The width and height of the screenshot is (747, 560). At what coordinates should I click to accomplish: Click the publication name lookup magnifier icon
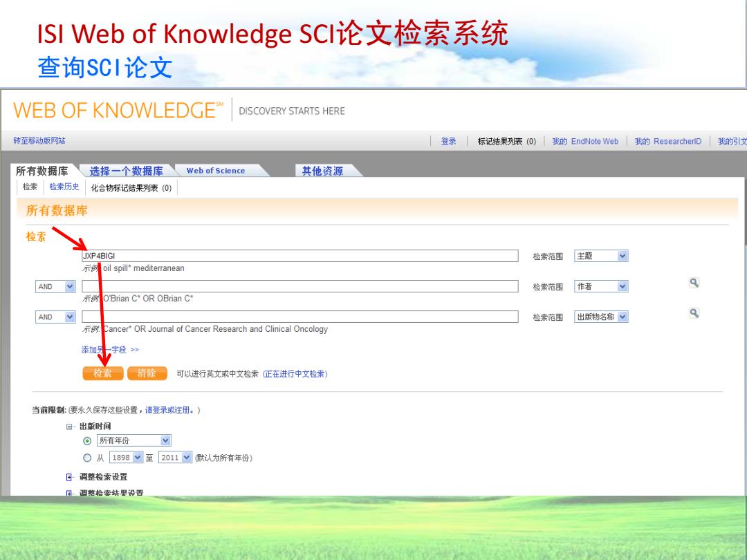pyautogui.click(x=694, y=313)
